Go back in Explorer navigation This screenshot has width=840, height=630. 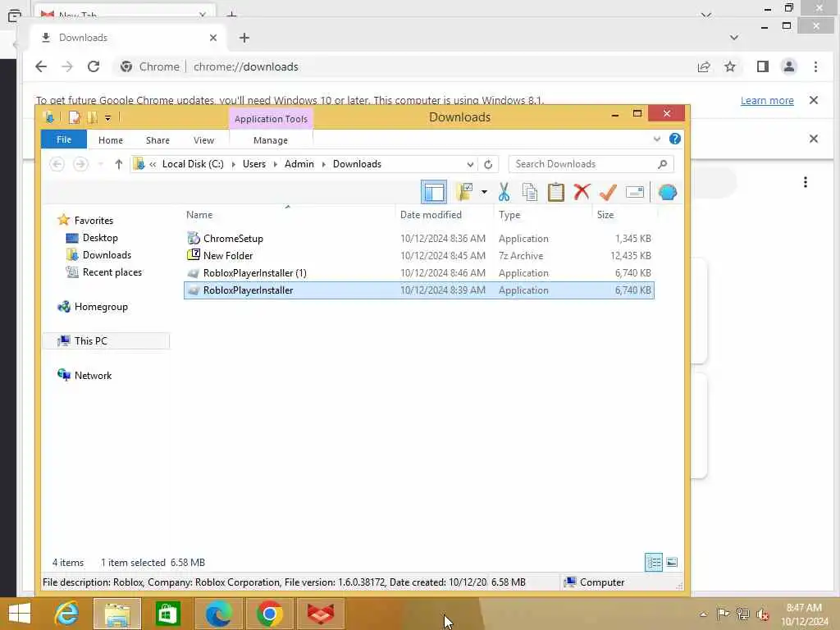coord(57,164)
